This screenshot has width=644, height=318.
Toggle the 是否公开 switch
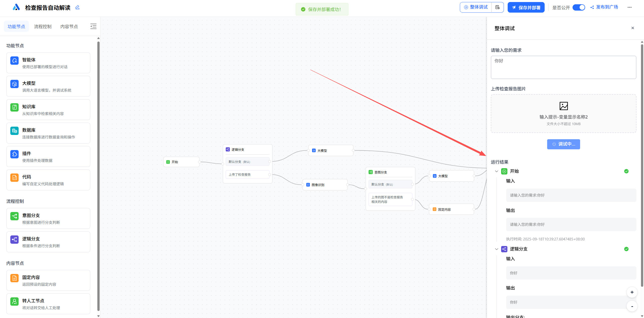(x=579, y=7)
